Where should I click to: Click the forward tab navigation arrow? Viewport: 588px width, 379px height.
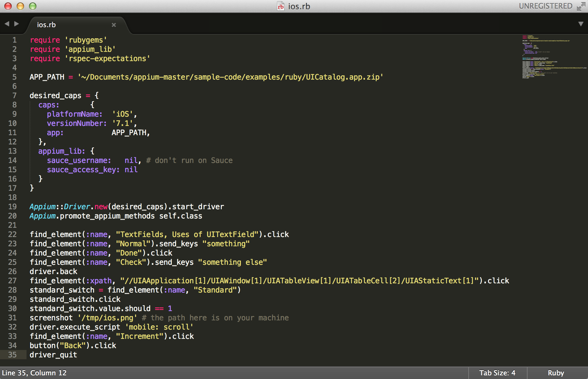[x=17, y=24]
